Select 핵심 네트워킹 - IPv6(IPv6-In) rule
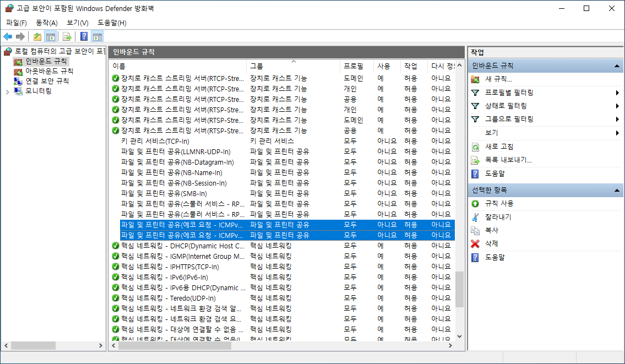 (x=165, y=277)
